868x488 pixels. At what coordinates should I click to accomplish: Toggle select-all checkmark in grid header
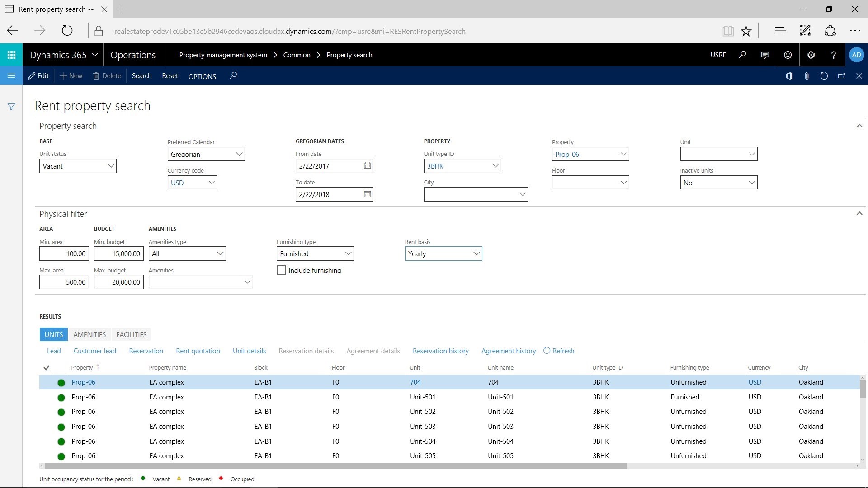47,368
